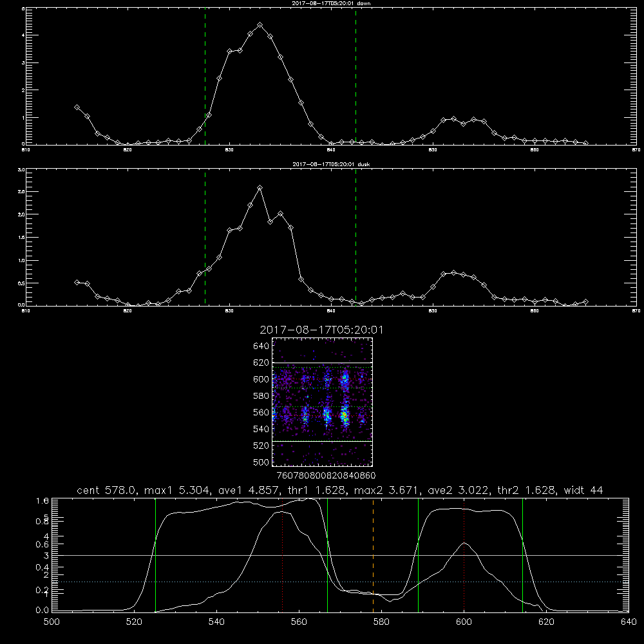Viewport: 644px width, 644px height.
Task: Select the large 2017-08-17T05:20:01 image title
Action: pos(321,330)
